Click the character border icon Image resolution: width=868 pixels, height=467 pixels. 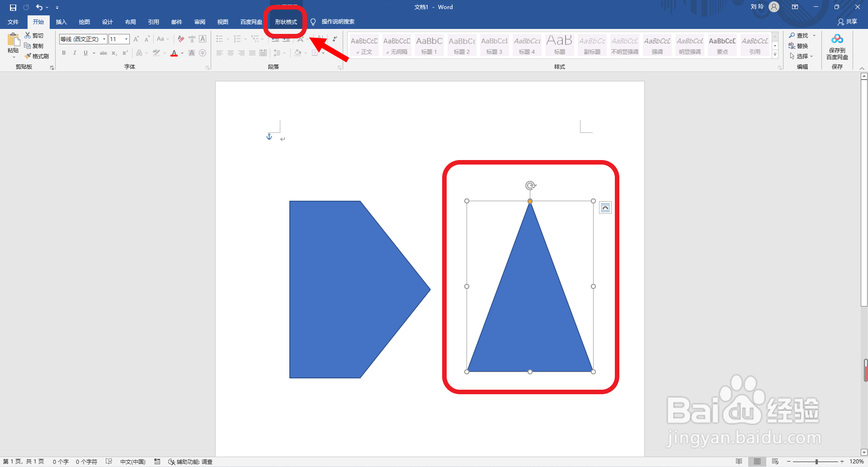[x=203, y=39]
